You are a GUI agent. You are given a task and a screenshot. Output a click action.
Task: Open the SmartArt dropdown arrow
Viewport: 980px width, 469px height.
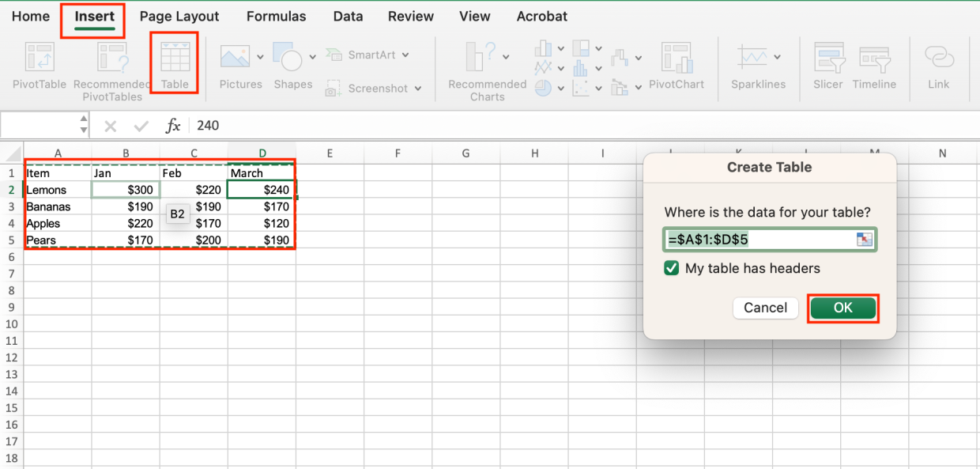tap(405, 55)
